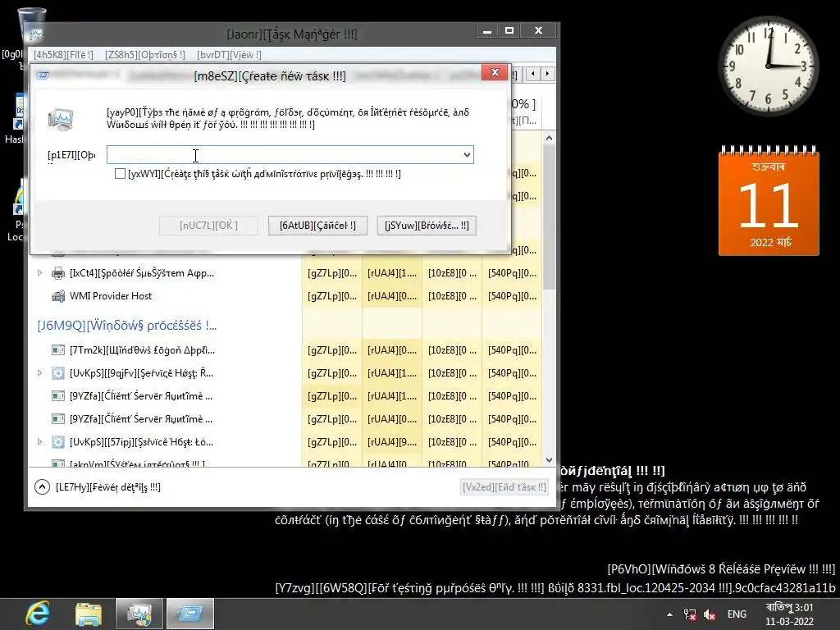Collapse with Fewer details chevron
This screenshot has height=630, width=840.
[x=42, y=487]
